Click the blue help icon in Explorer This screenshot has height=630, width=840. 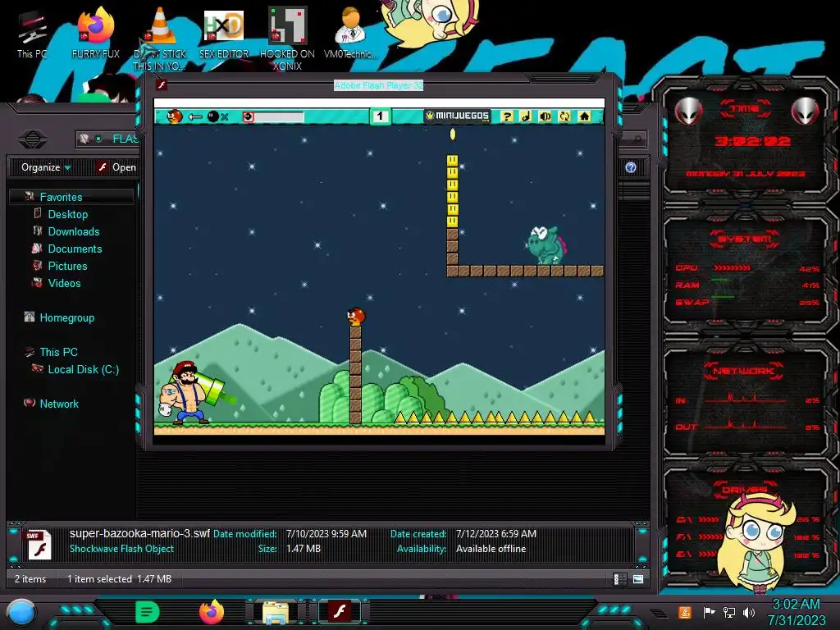pyautogui.click(x=631, y=167)
